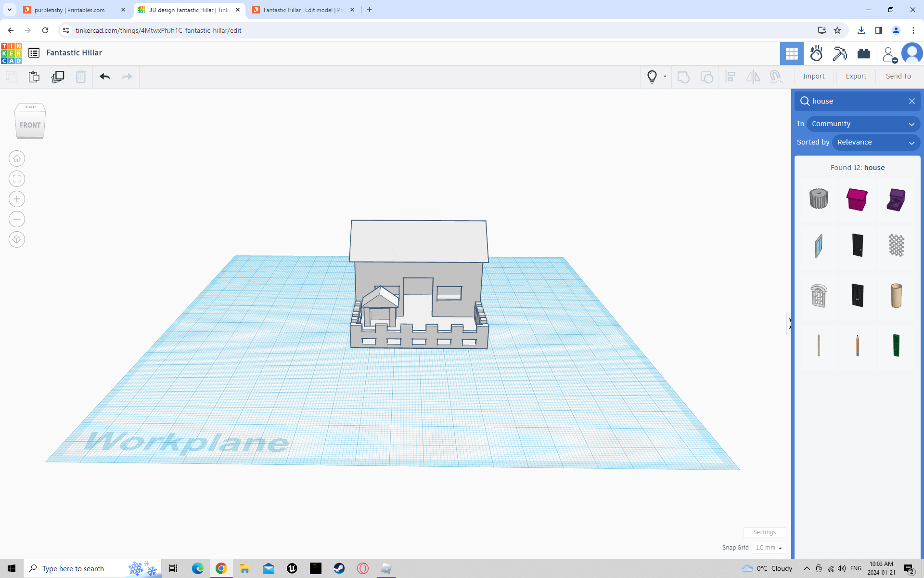Click the Fit all in view icon

[x=17, y=179]
